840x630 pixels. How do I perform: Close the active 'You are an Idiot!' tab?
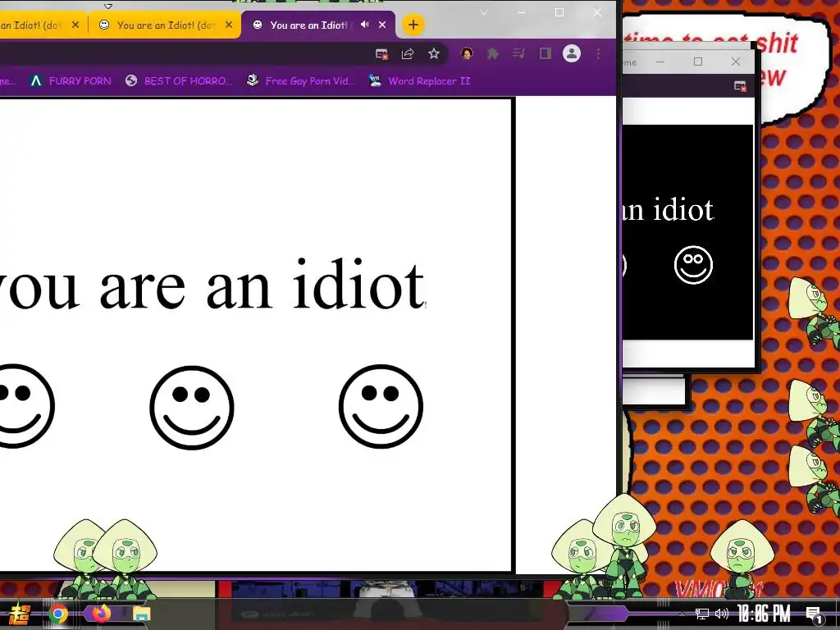(382, 25)
